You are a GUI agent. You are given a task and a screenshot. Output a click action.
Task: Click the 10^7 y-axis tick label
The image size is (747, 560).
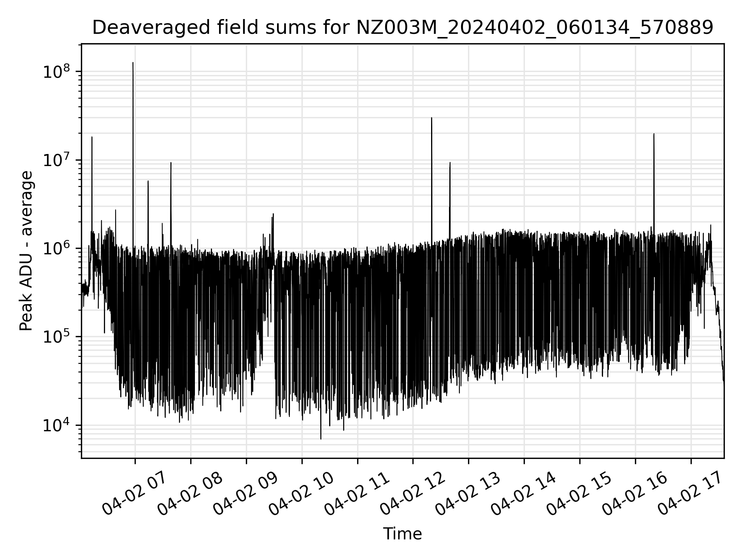pos(56,159)
